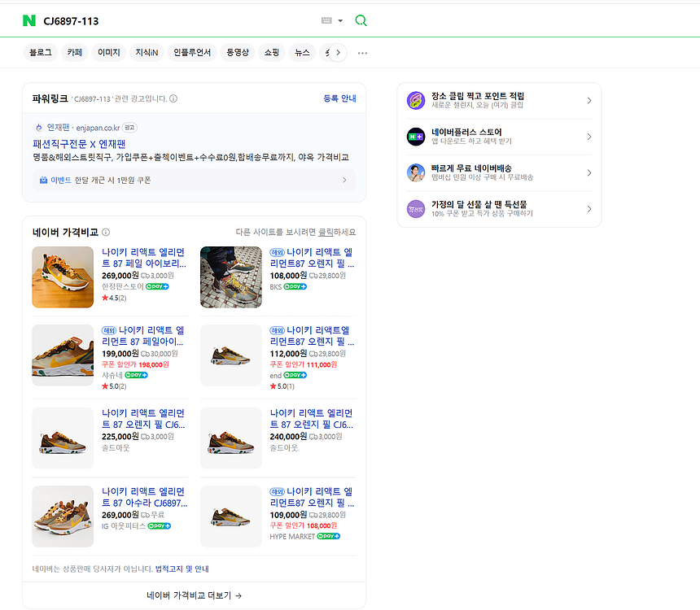Select the 인플루언서 tab
This screenshot has height=610, width=700.
coord(192,53)
